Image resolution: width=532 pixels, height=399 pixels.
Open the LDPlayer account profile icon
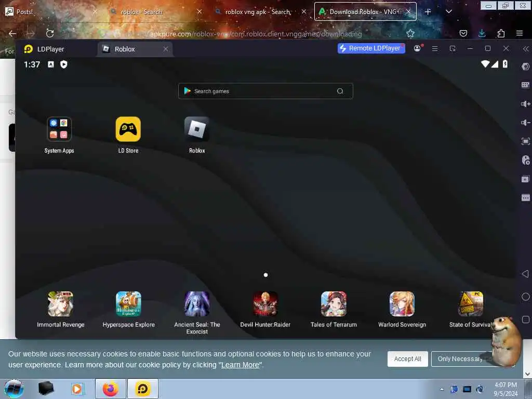coord(417,48)
